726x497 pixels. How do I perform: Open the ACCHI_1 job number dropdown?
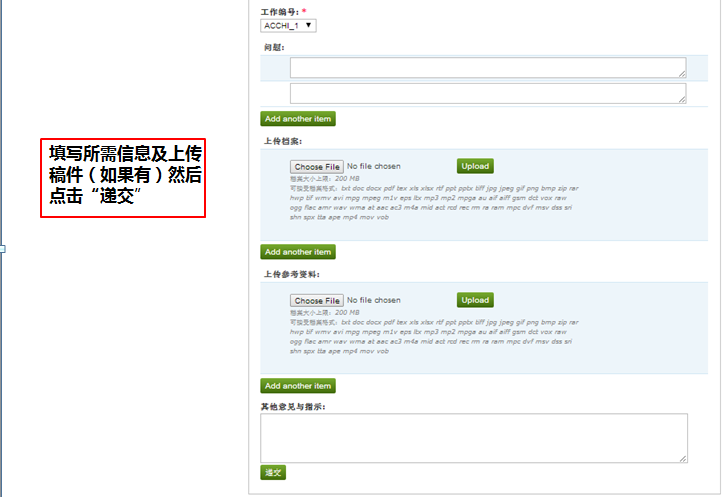click(x=288, y=25)
